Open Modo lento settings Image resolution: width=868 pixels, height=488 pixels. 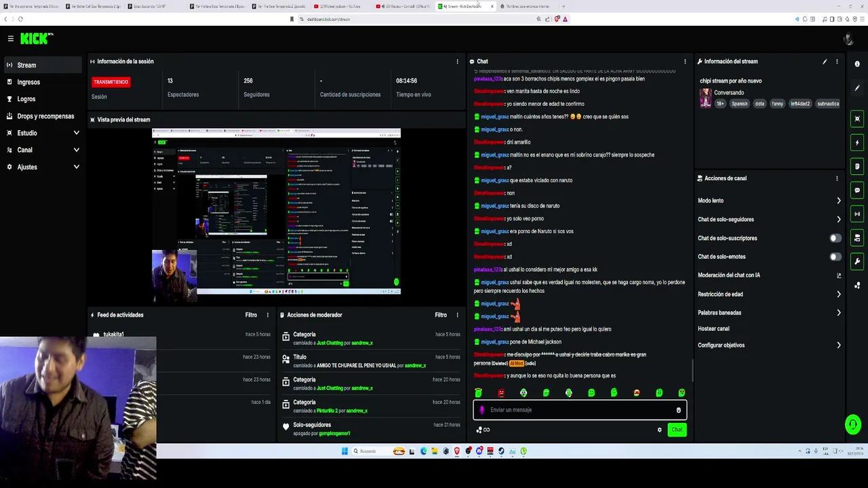click(770, 201)
